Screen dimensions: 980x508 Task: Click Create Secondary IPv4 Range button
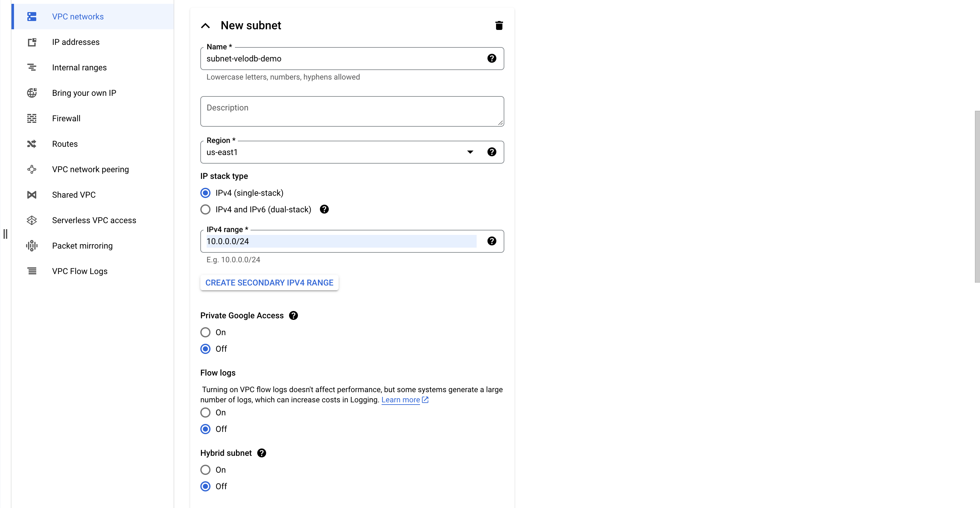coord(269,283)
